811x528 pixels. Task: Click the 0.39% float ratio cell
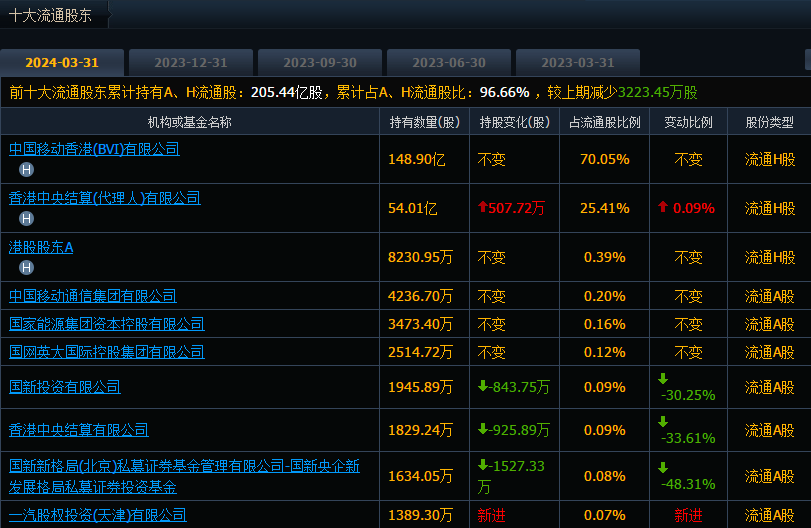(605, 257)
